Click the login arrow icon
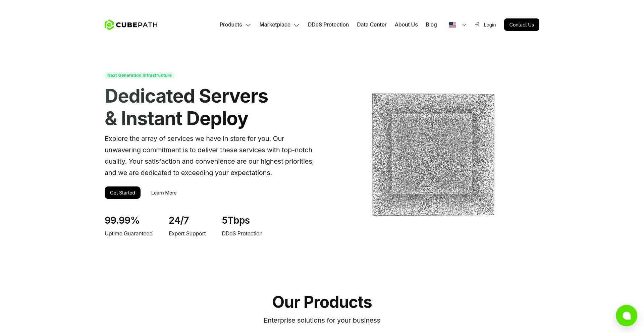This screenshot has height=333, width=644. tap(477, 24)
